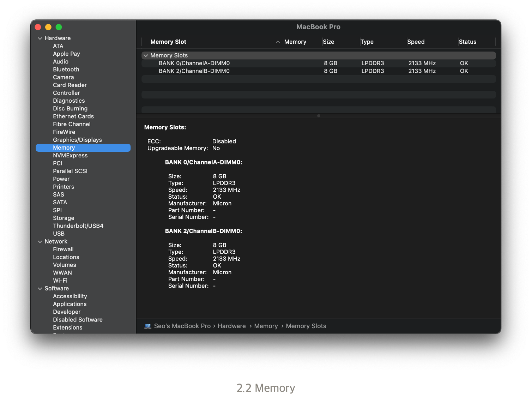Select PCI in the sidebar

tap(58, 163)
